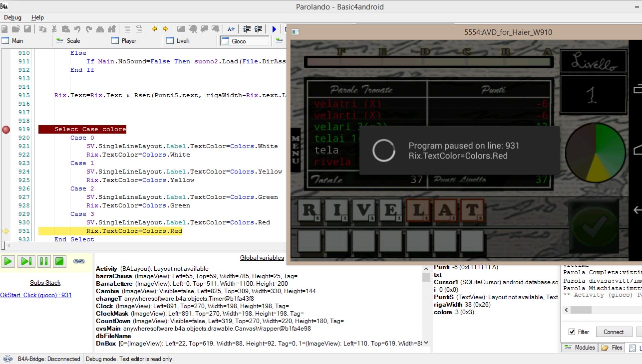Resume program with the debug Continue button
This screenshot has width=642, height=364.
click(8, 261)
